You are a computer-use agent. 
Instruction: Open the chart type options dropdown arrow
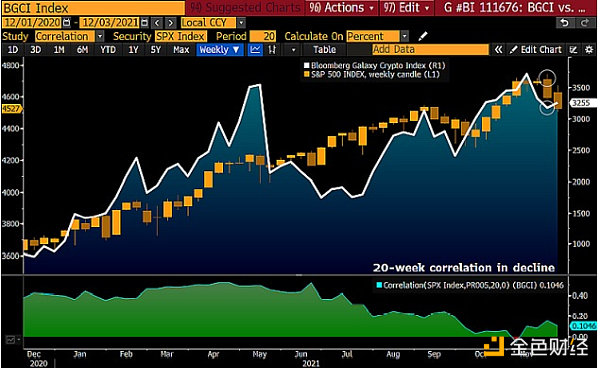click(293, 50)
